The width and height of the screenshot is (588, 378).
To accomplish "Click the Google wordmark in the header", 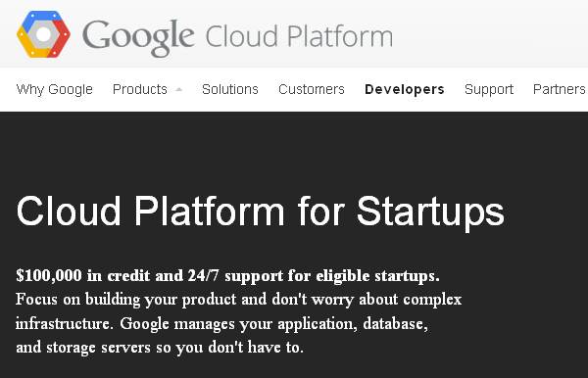I will [x=138, y=37].
